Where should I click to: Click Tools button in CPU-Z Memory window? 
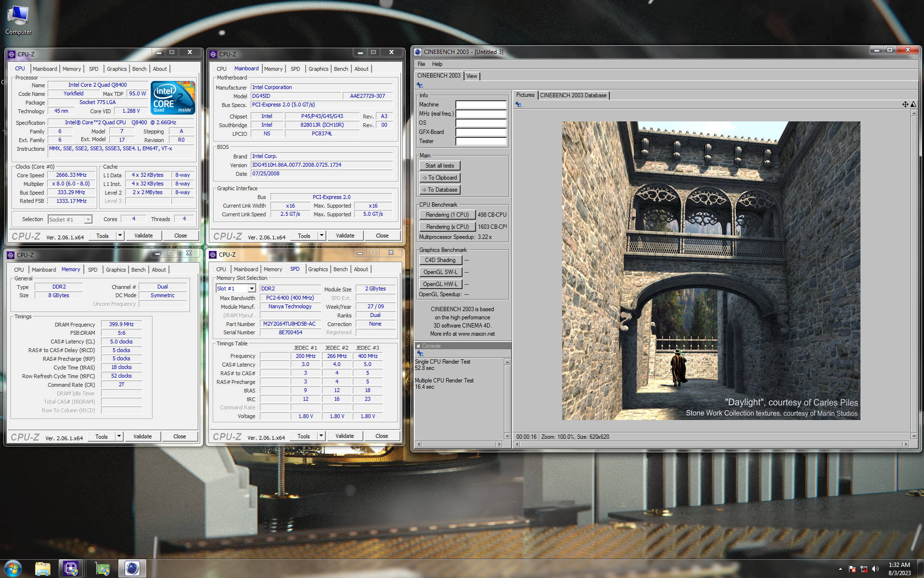(102, 436)
